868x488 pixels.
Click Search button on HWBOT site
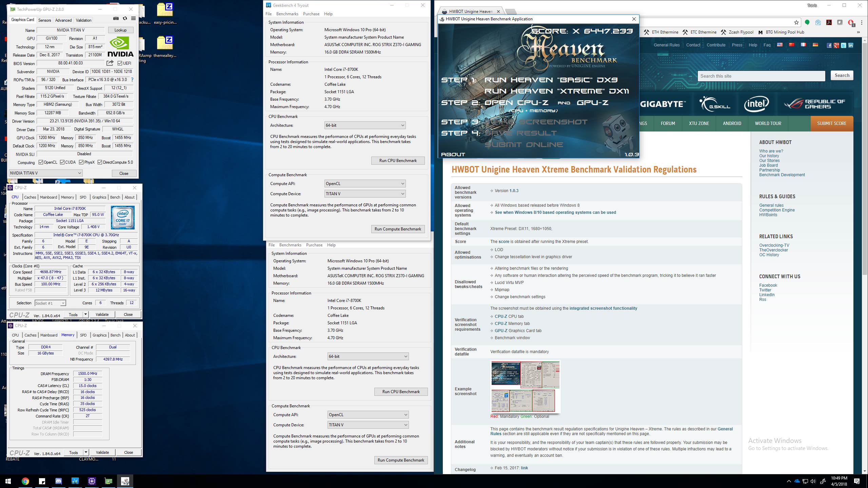(842, 76)
